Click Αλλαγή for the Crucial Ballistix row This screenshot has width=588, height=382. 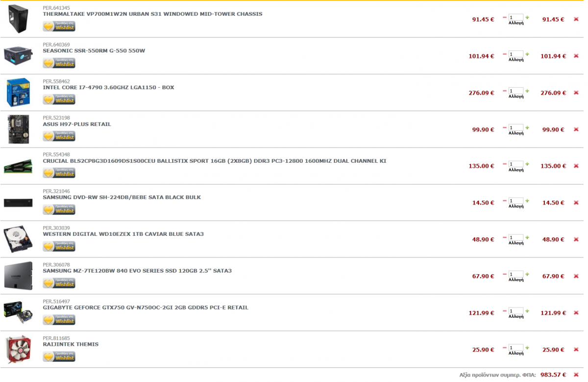tap(516, 170)
